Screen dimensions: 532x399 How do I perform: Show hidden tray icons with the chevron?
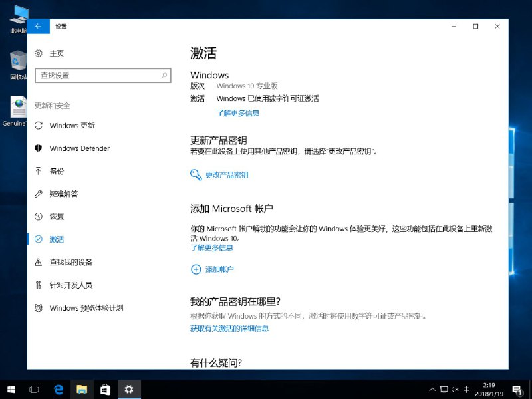[x=432, y=390]
